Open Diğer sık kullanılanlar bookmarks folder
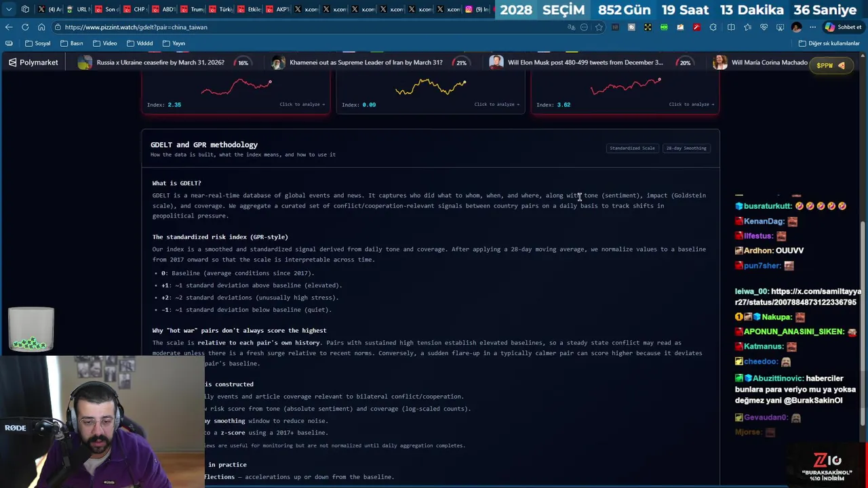868x488 pixels. [829, 43]
